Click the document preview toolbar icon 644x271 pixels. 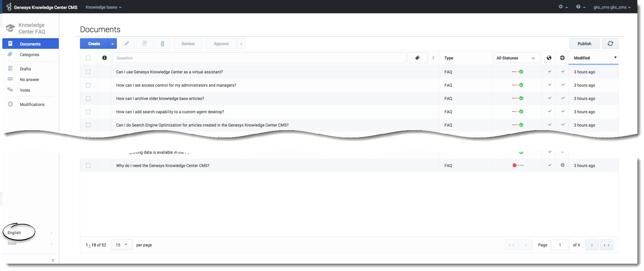[144, 44]
